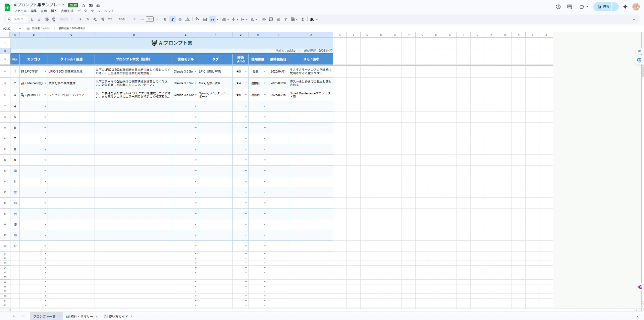Open the borders menu
The height and width of the screenshot is (320, 644).
point(205,19)
